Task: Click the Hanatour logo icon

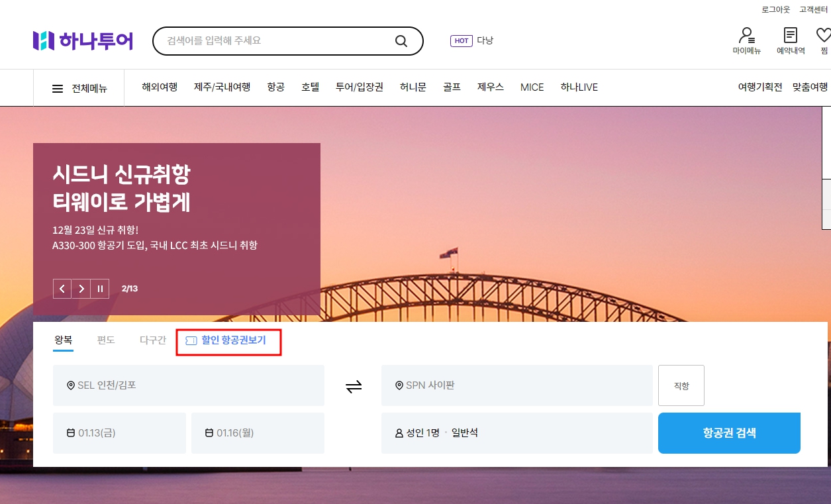Action: pos(44,40)
